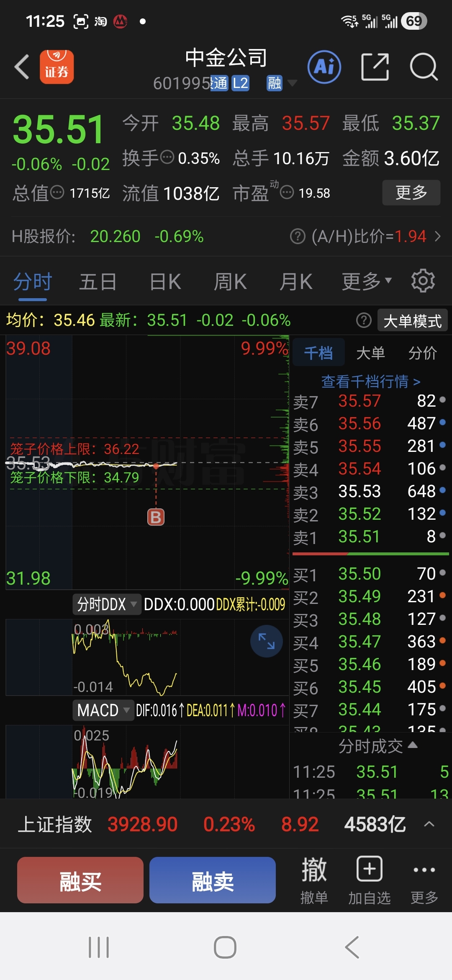This screenshot has width=452, height=980.
Task: Tap the 通 badge beside stock code
Action: (219, 83)
